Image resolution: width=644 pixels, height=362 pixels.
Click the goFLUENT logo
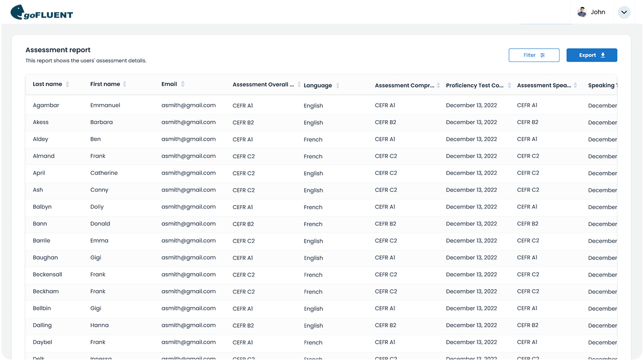pos(42,12)
